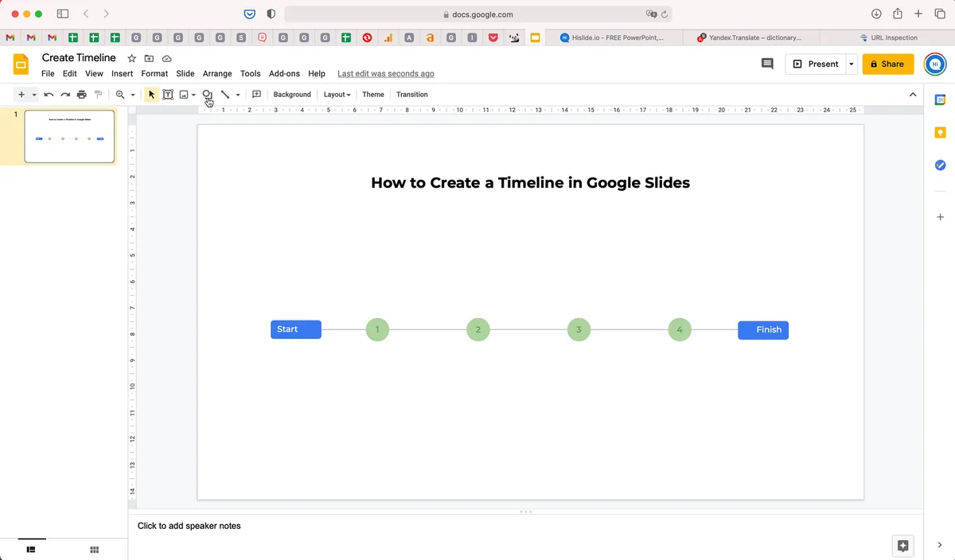The height and width of the screenshot is (560, 955).
Task: Open the Help menu
Action: click(x=317, y=73)
